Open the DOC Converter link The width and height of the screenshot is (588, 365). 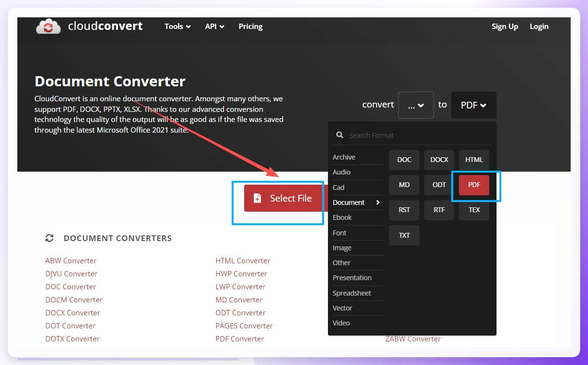tap(71, 287)
